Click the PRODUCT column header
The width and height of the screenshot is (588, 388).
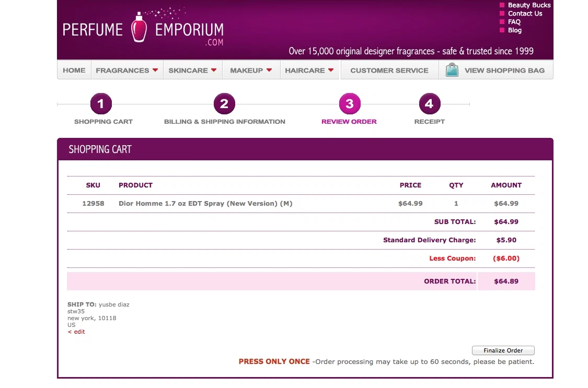click(135, 185)
